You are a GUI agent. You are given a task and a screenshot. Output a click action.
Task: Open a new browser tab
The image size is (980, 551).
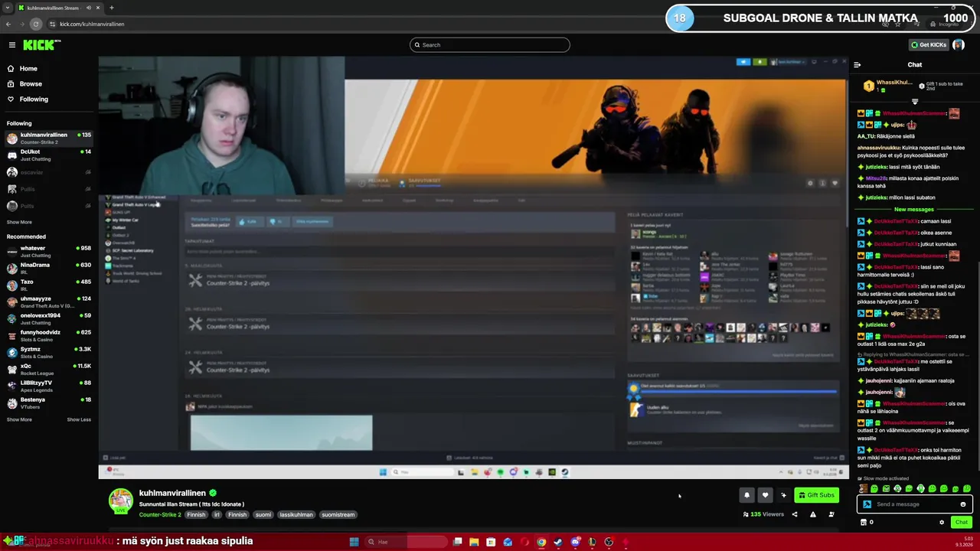[x=112, y=8]
